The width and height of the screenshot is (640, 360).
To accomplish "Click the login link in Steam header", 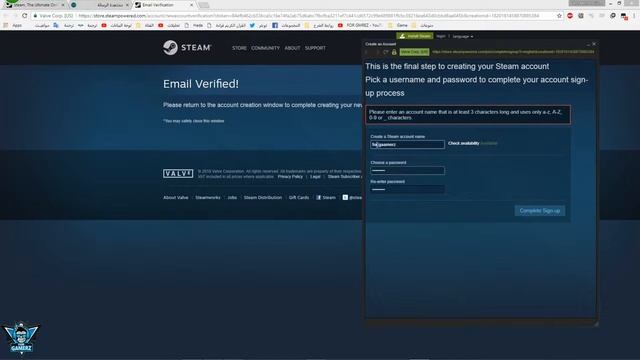I will [x=441, y=36].
